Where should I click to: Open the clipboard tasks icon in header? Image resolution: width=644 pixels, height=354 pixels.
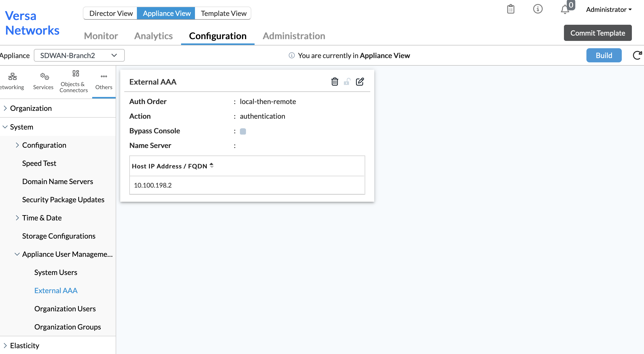(x=511, y=9)
